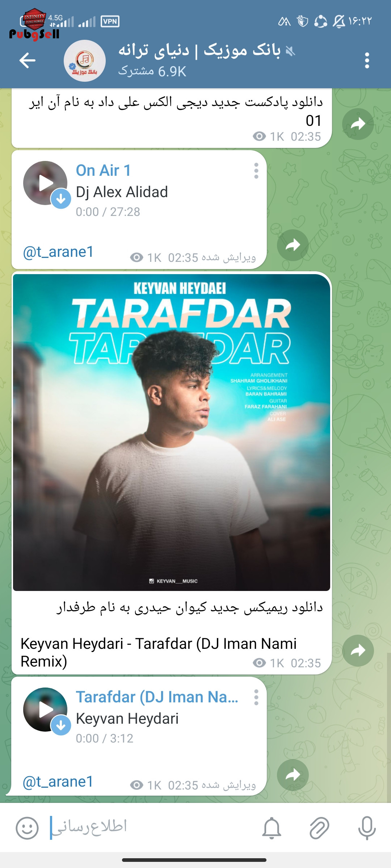Play the Tarafdar DJ Iman Nami remix

point(45,709)
